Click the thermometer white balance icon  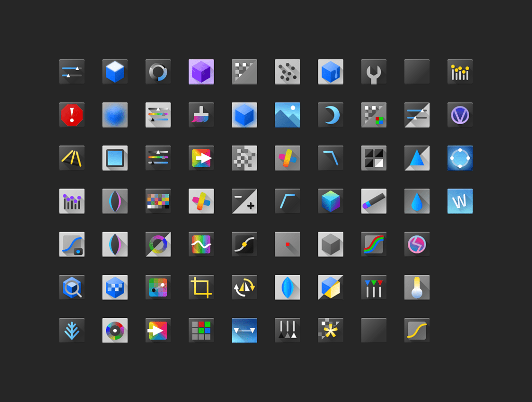(x=417, y=287)
